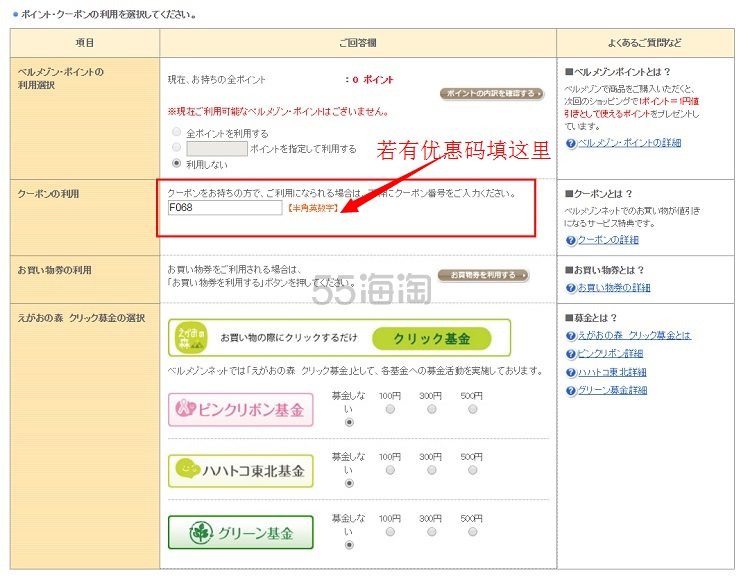The image size is (744, 578).
Task: Click help icon beside ピンクリボン詳細
Action: (x=571, y=354)
